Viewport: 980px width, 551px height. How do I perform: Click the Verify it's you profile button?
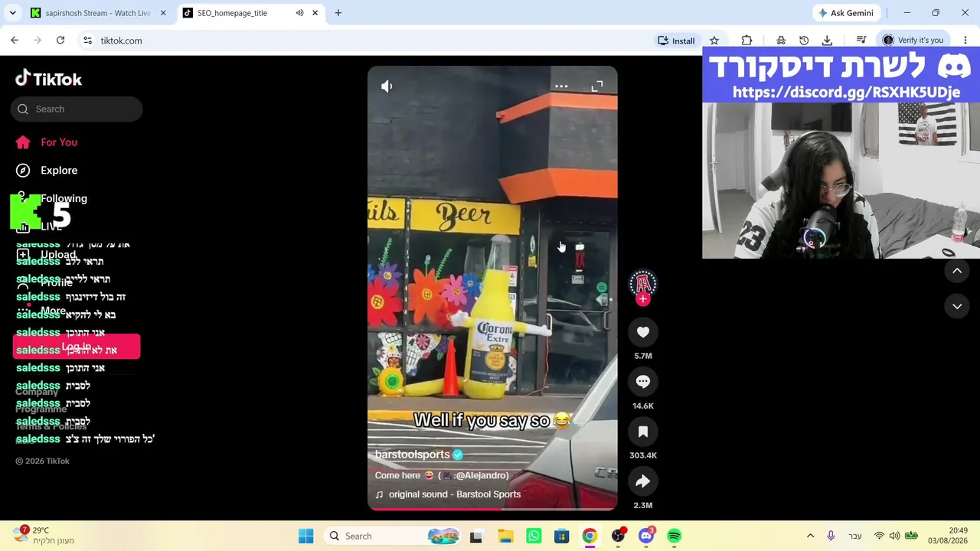913,41
